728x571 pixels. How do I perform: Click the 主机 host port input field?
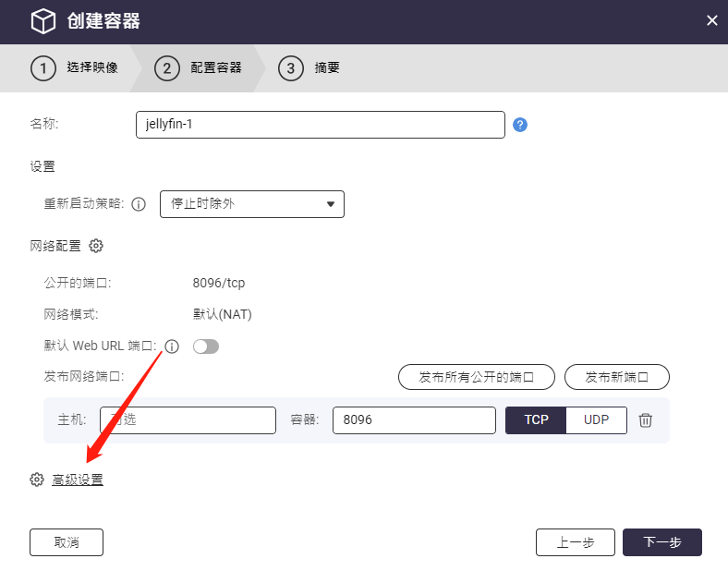coord(188,420)
